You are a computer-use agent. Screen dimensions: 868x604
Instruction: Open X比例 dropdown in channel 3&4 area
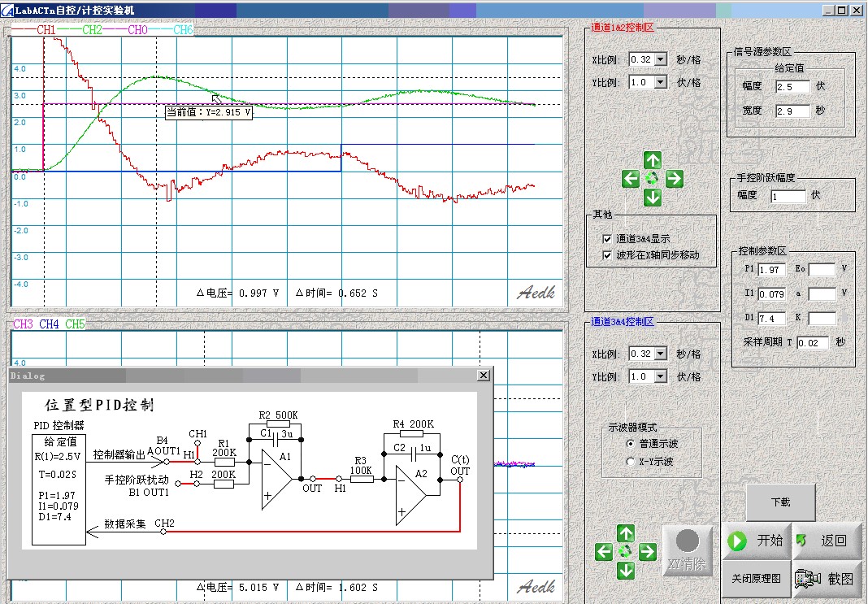pos(660,354)
